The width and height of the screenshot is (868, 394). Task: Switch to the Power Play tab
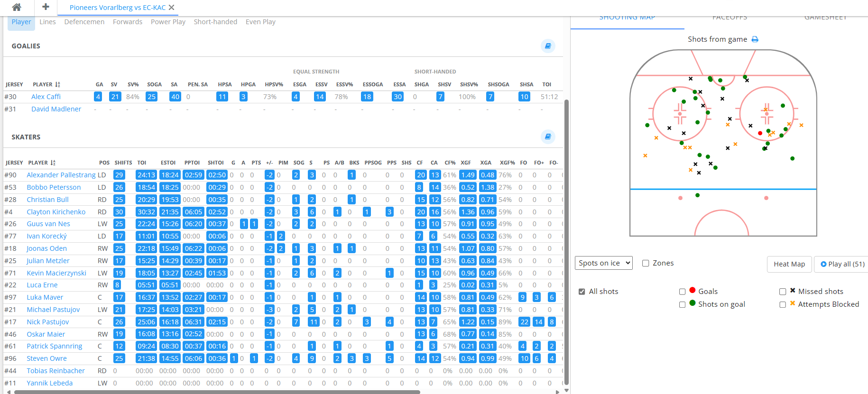pos(168,22)
